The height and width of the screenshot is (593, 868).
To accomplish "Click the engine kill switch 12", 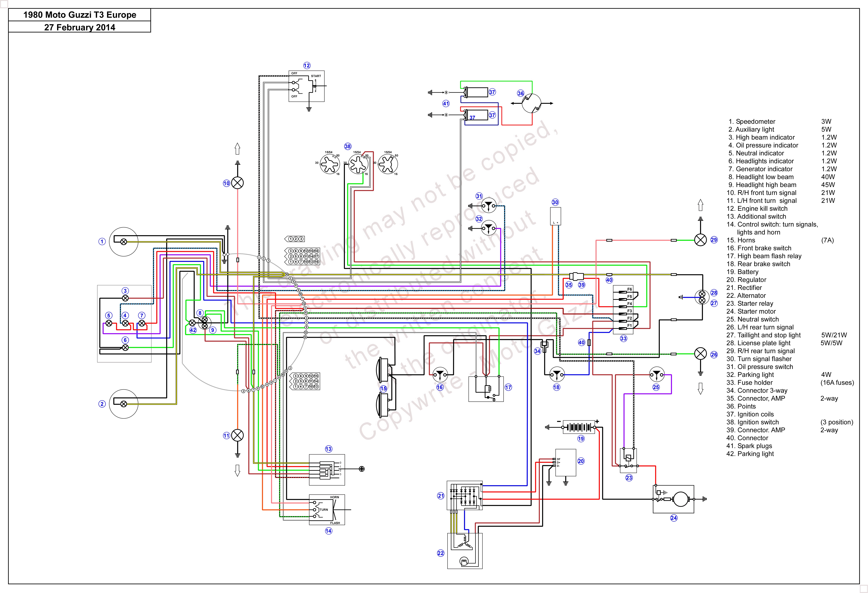I will coord(307,86).
